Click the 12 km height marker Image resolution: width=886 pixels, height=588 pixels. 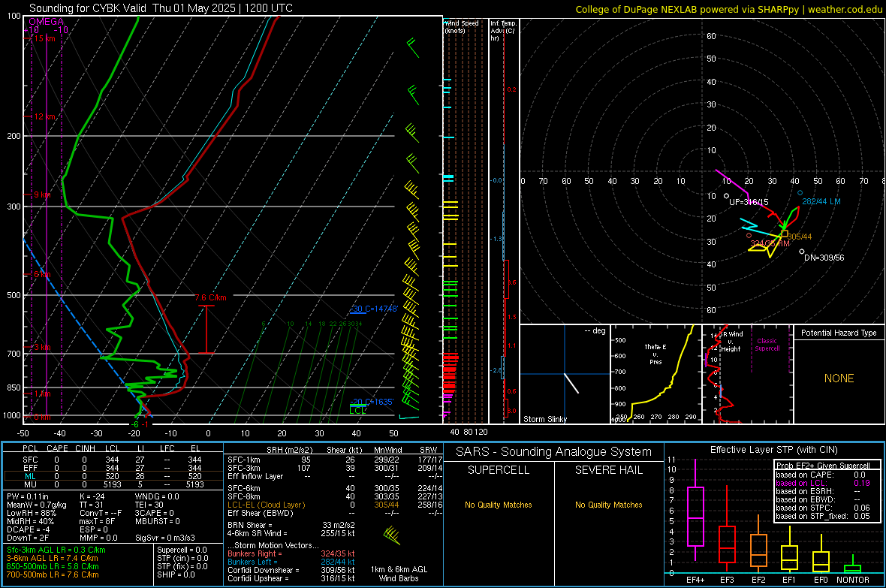[44, 116]
